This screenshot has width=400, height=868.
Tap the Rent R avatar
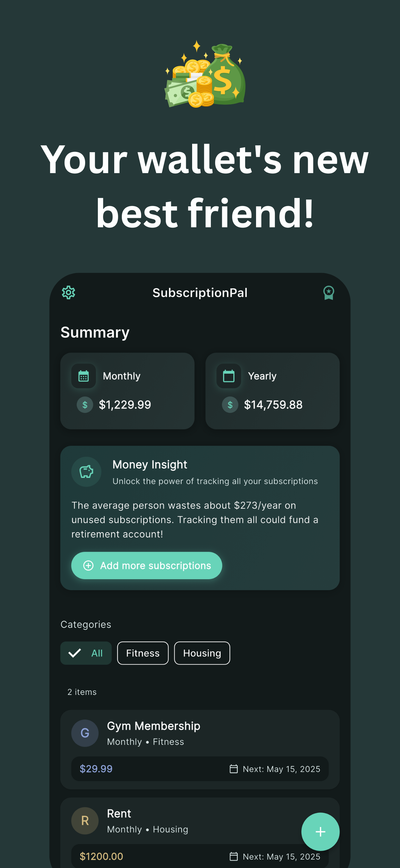tap(85, 820)
